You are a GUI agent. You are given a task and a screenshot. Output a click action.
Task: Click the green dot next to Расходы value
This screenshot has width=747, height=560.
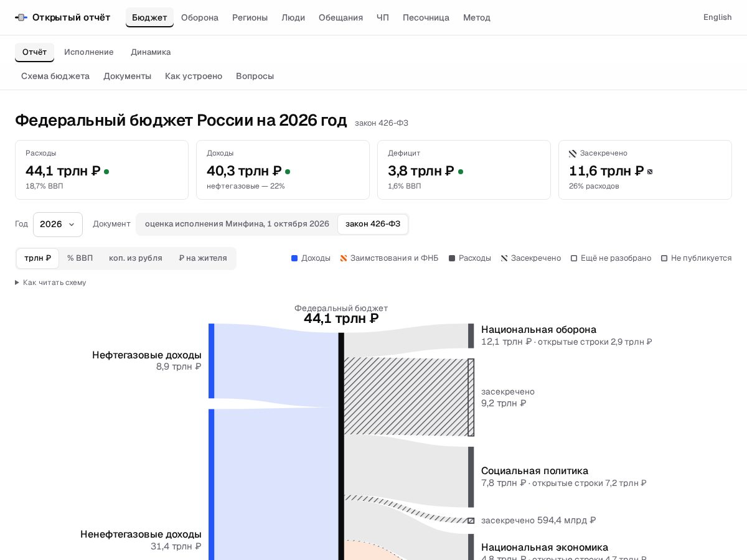click(x=106, y=172)
